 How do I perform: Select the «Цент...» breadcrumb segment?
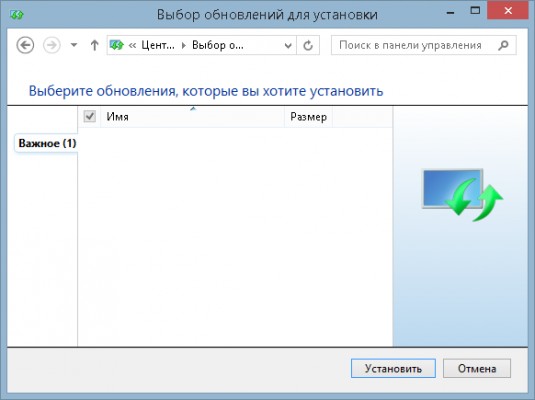click(158, 45)
